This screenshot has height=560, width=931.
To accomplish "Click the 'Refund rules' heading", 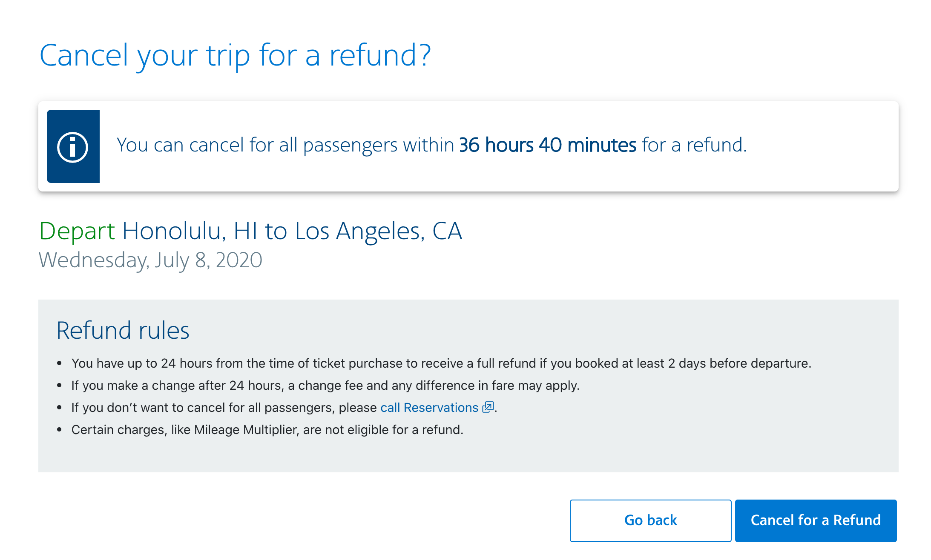I will [123, 330].
